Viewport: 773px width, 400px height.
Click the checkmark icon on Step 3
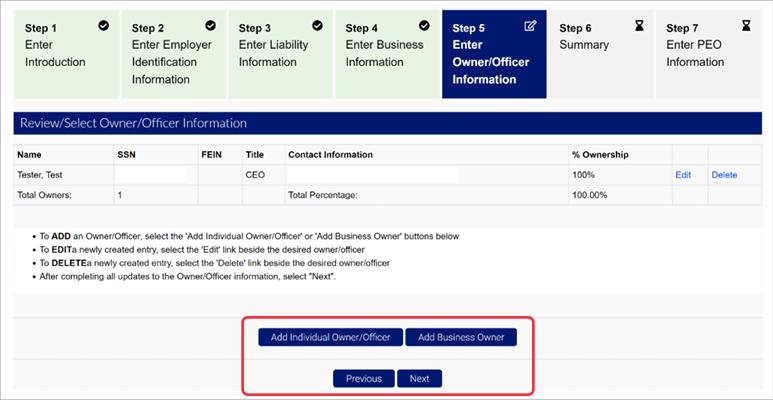tap(317, 26)
